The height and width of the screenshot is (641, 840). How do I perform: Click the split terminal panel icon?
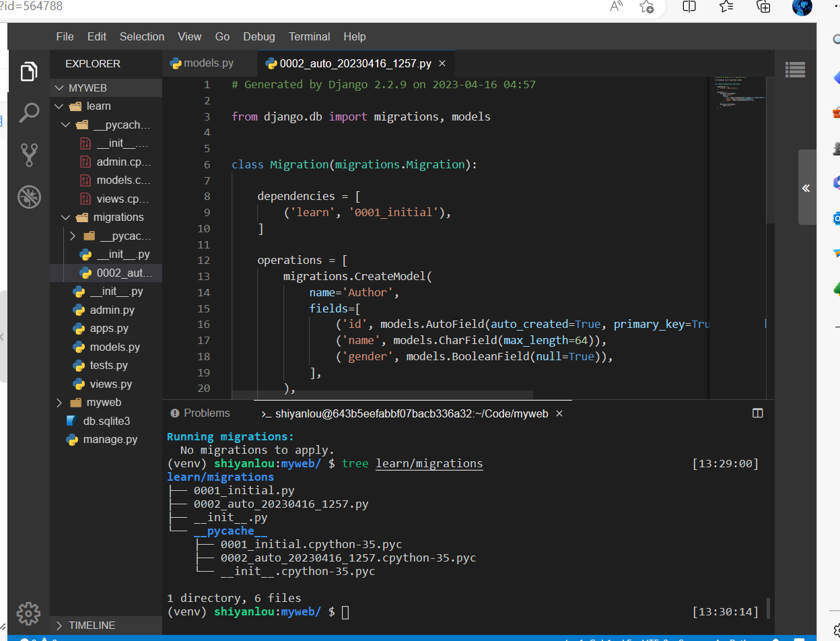coord(757,413)
